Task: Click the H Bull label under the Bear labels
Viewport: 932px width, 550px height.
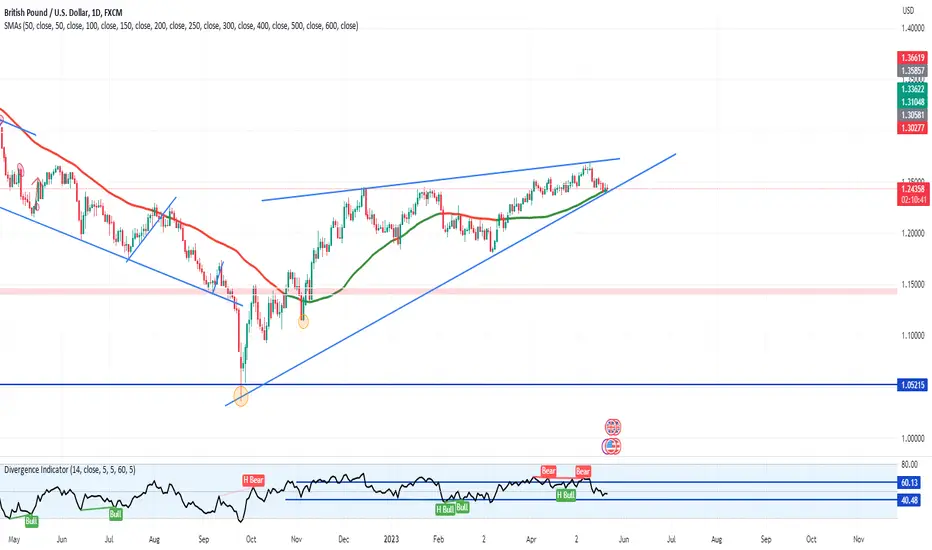Action: point(566,495)
